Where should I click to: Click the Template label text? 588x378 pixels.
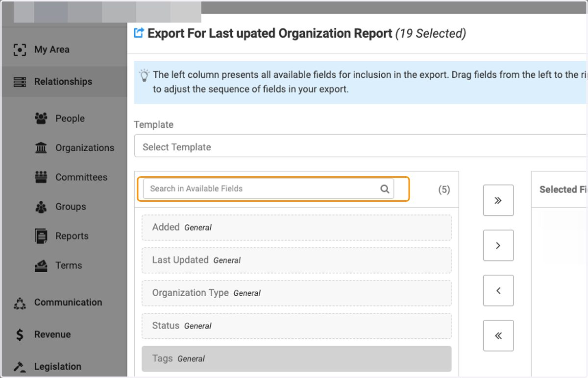point(154,125)
